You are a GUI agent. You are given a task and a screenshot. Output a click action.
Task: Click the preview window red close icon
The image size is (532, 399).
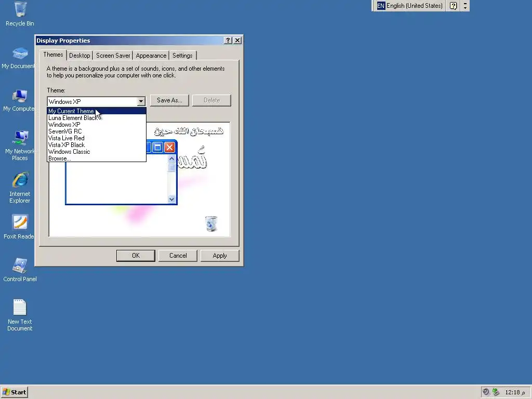(169, 147)
